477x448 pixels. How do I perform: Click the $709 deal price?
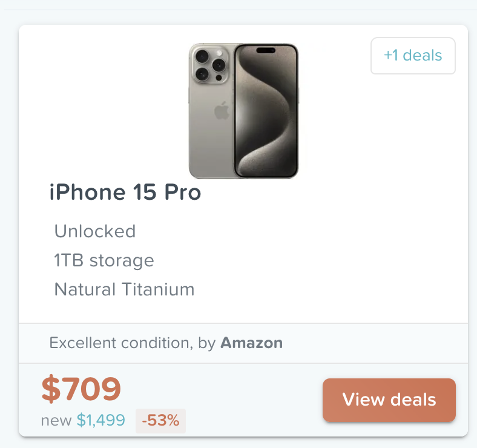coord(81,389)
